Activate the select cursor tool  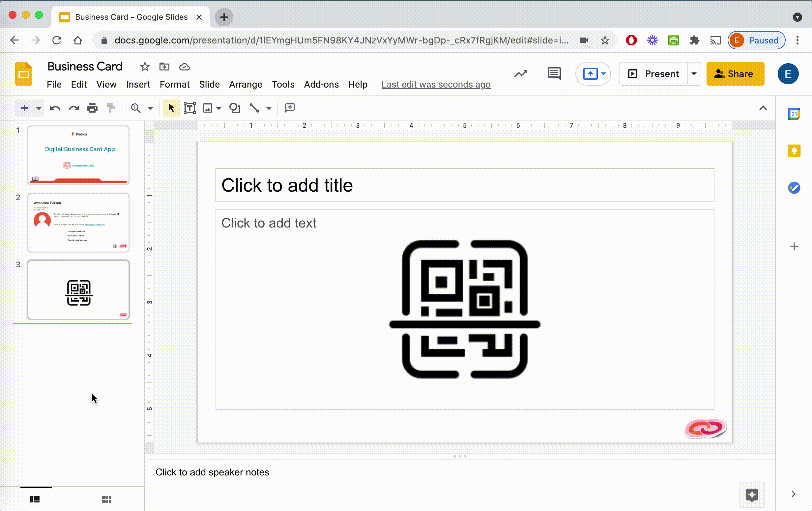pyautogui.click(x=171, y=108)
